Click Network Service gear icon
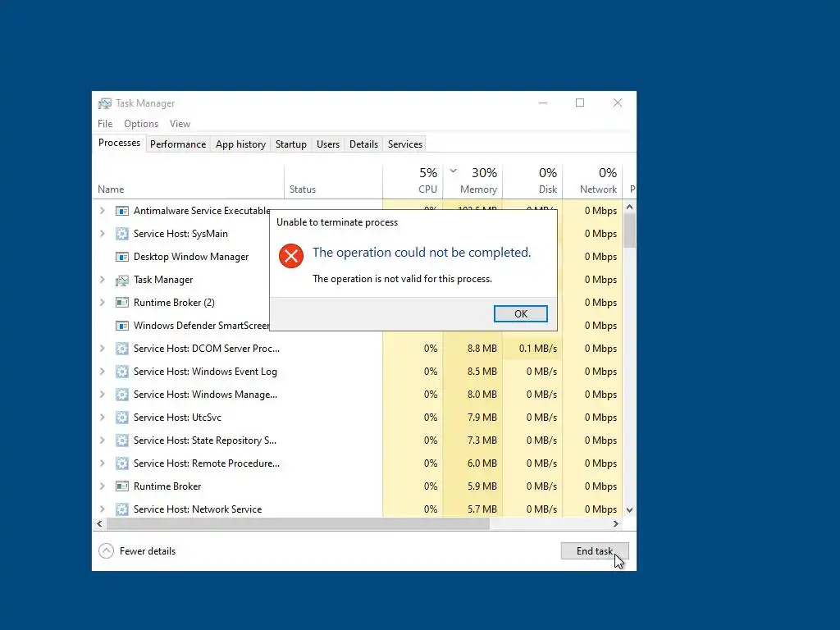 (x=122, y=509)
